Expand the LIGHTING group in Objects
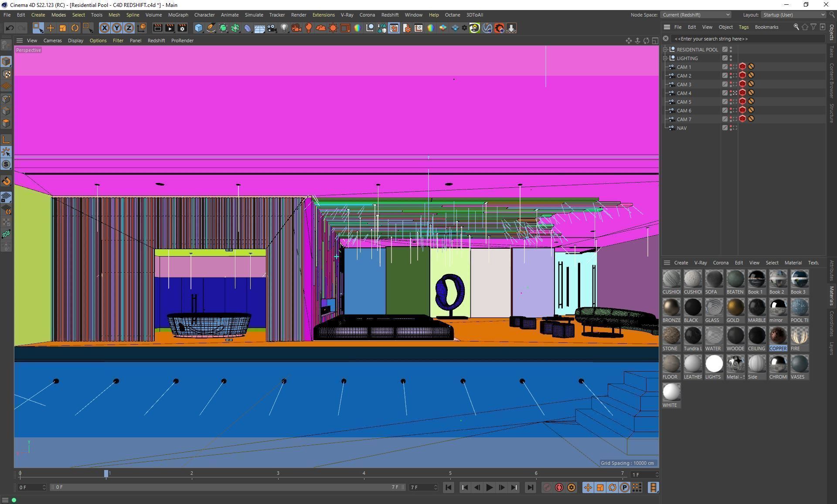 [665, 58]
